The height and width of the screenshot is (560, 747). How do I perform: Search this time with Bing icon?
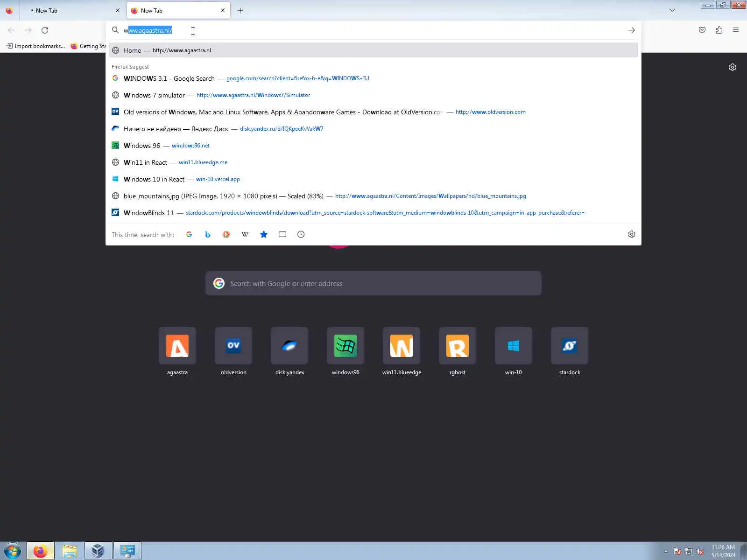tap(208, 234)
